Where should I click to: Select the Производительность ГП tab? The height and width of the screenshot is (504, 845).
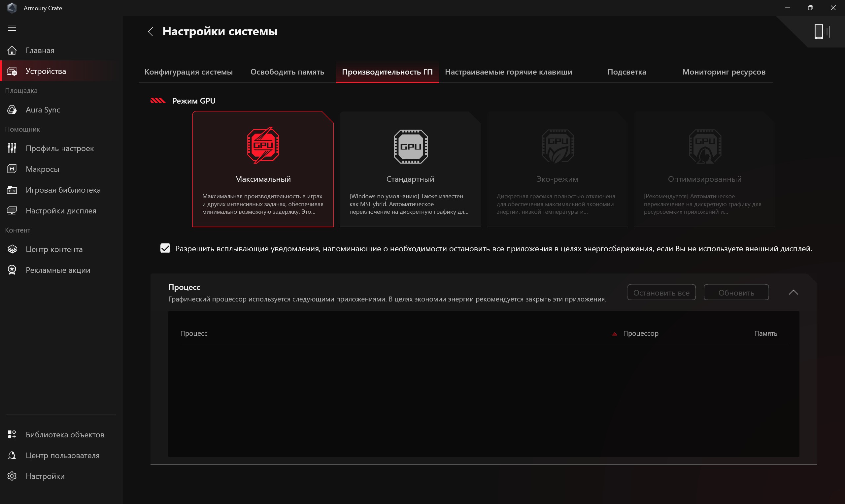387,72
